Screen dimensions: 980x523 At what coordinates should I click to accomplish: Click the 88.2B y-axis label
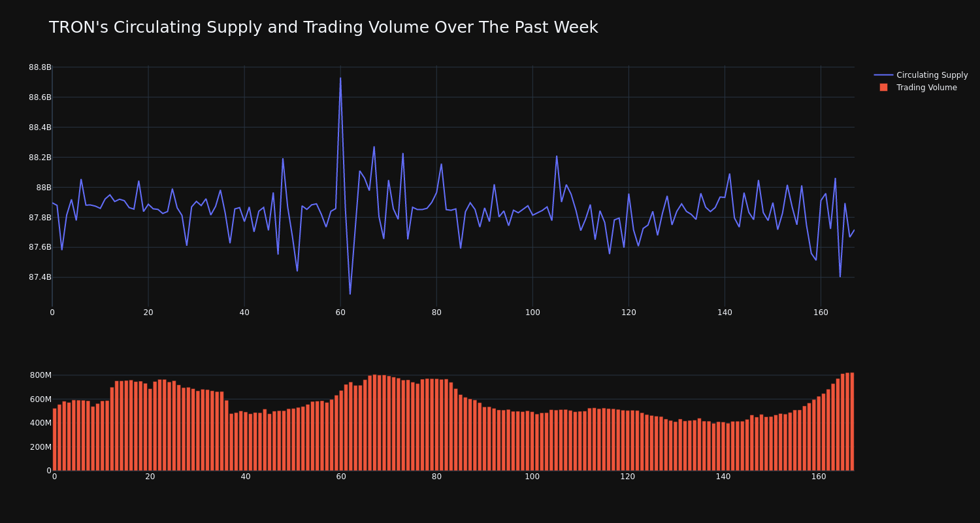click(40, 158)
